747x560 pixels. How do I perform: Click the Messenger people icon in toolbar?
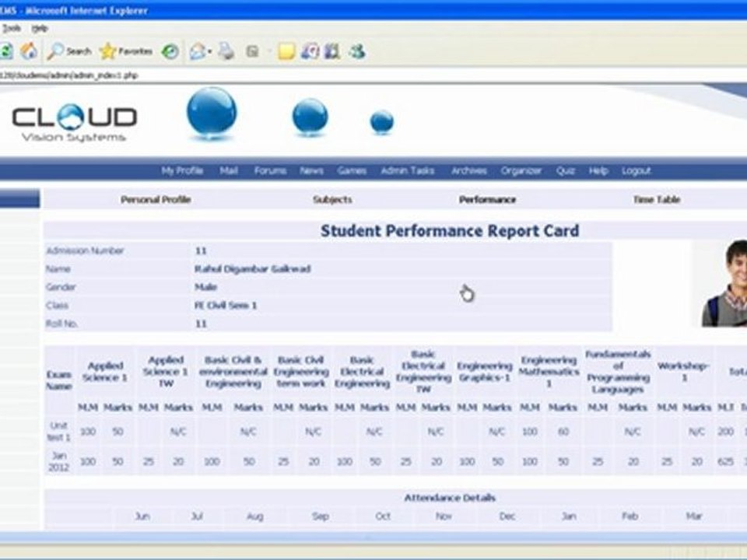point(357,51)
